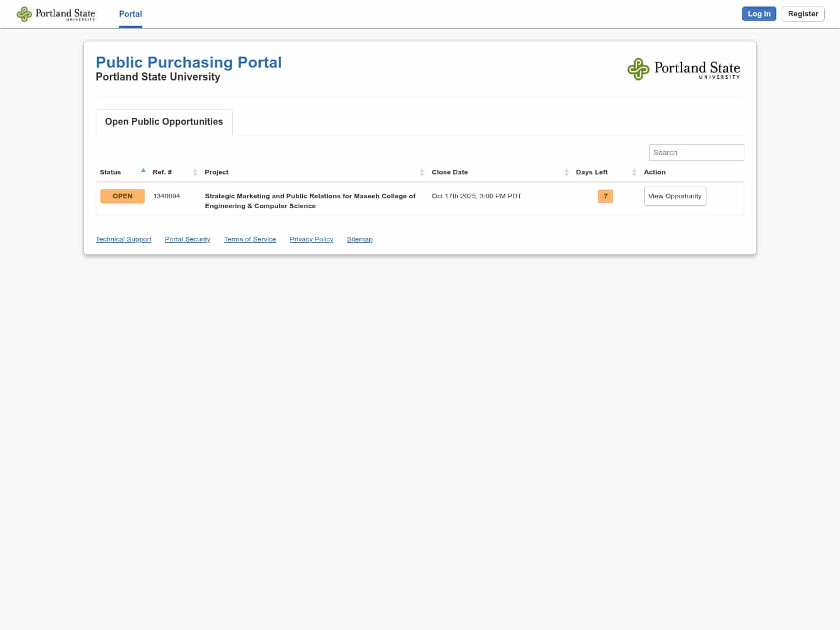Click the View Opportunity button
Screen dimensions: 840x630
pyautogui.click(x=675, y=196)
